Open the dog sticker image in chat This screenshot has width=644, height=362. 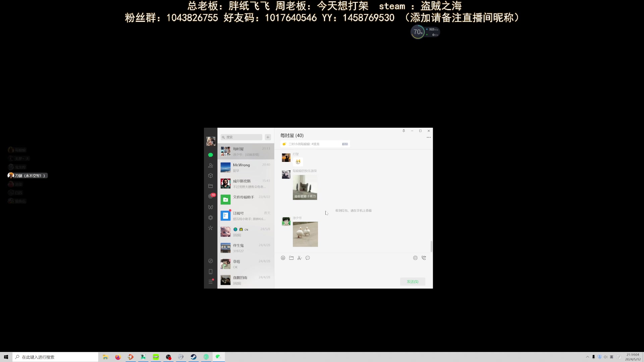pos(305,187)
